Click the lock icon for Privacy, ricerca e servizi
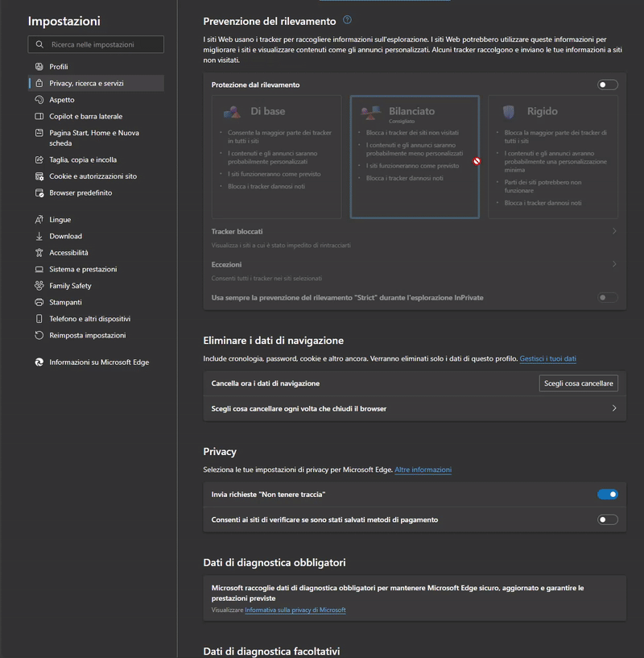 (x=39, y=83)
